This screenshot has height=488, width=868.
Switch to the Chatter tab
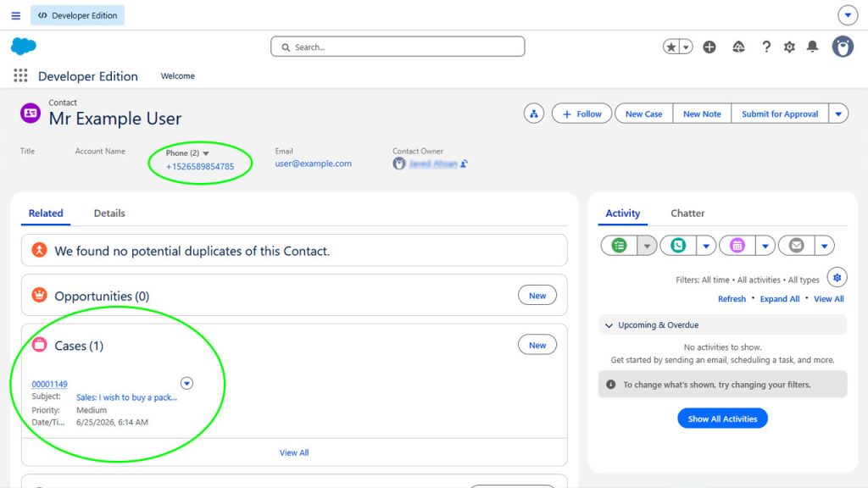pos(687,213)
